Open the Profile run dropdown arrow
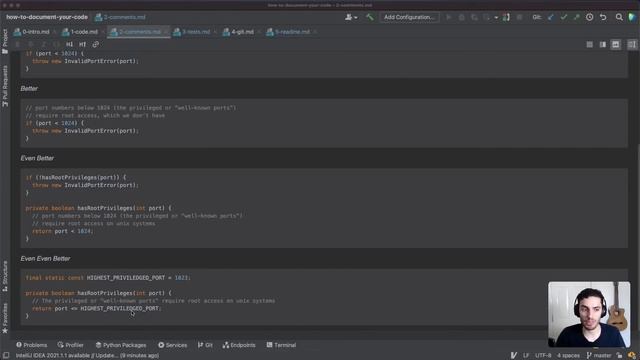The width and height of the screenshot is (640, 360). (496, 18)
